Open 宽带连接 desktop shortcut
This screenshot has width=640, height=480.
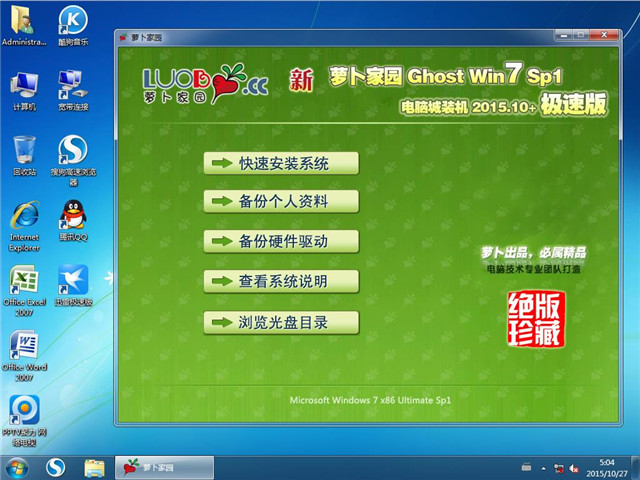[72, 88]
